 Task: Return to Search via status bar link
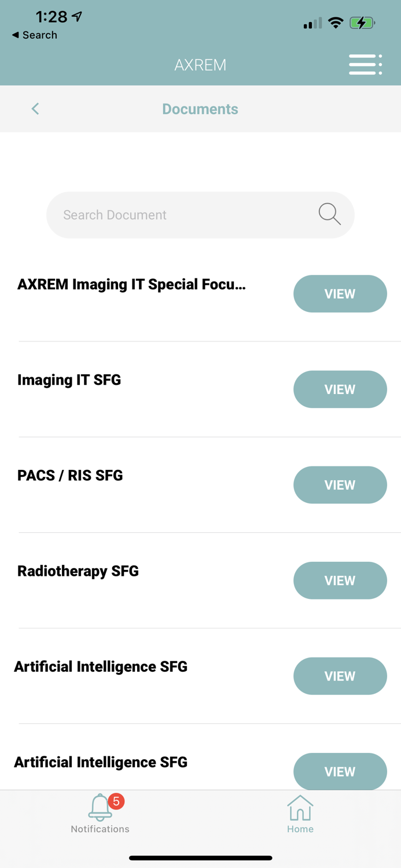click(35, 35)
